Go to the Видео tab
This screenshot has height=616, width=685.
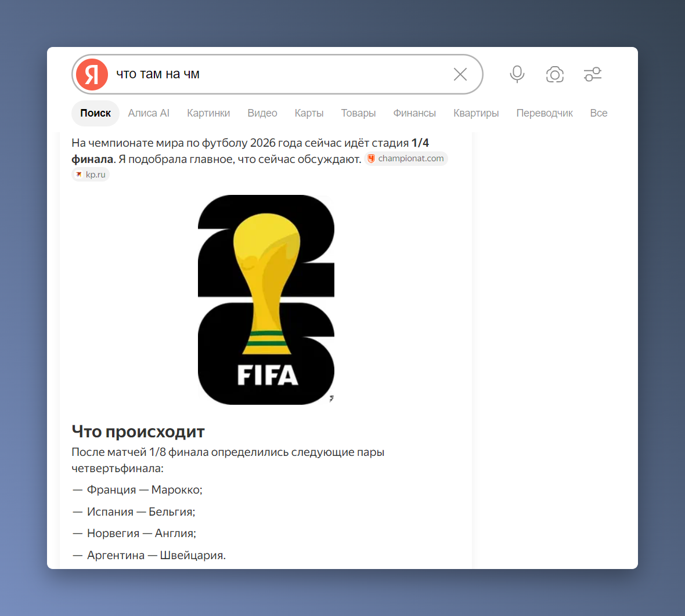[262, 113]
